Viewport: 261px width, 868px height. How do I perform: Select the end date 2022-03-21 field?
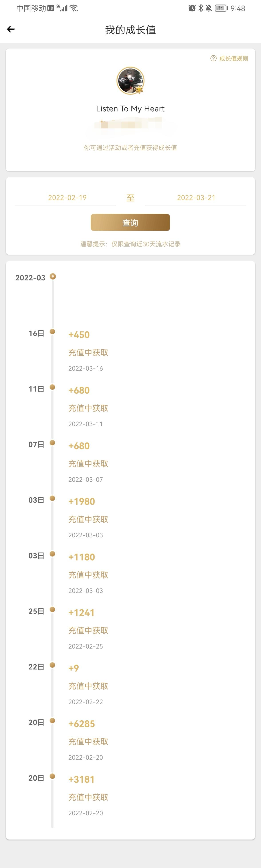coord(196,198)
